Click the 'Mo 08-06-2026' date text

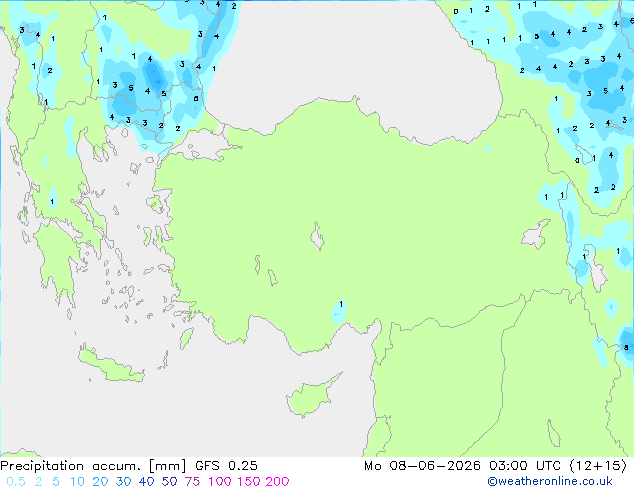pos(422,466)
